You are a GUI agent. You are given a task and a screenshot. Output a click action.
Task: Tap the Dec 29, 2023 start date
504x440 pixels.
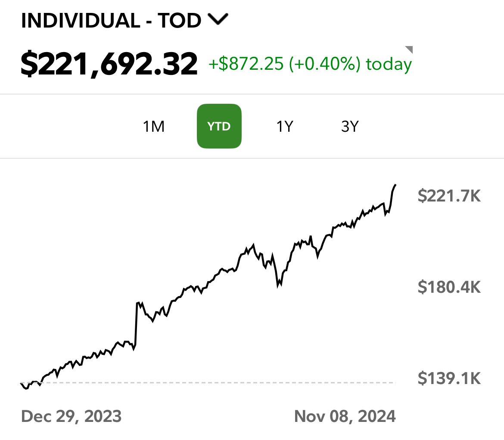(71, 416)
